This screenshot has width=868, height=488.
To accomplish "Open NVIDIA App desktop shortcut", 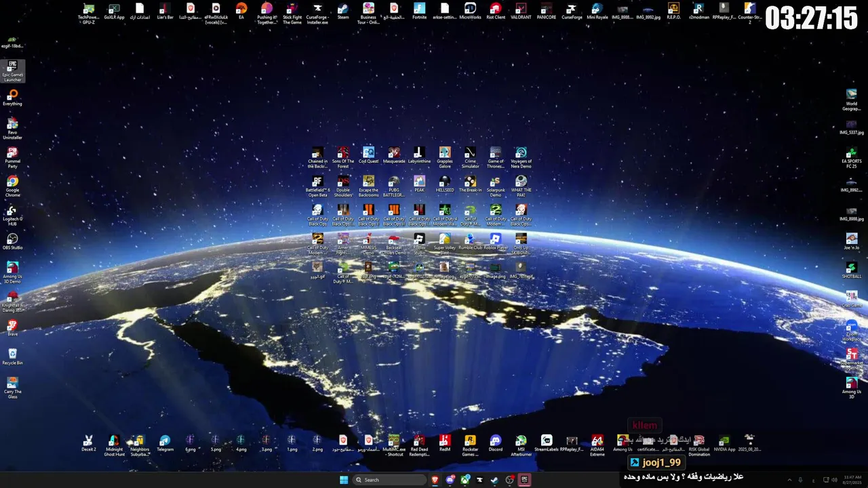I will (x=724, y=443).
